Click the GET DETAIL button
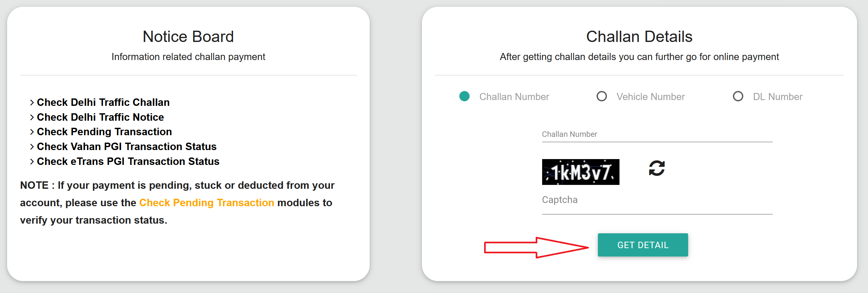Viewport: 868px width, 293px height. (643, 245)
